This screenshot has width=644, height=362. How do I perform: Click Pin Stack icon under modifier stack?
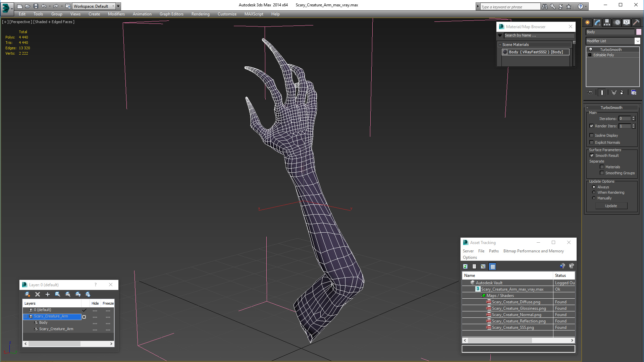pyautogui.click(x=590, y=93)
